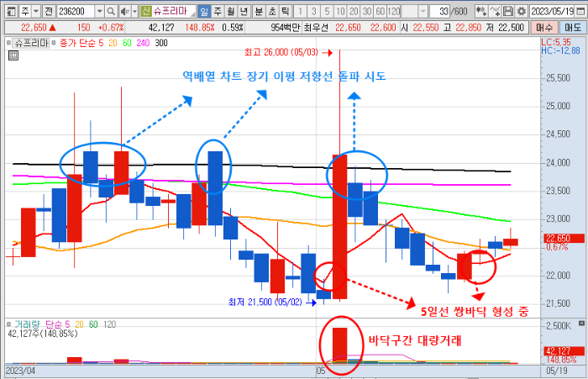Click the 매수 buy button
Image resolution: width=588 pixels, height=379 pixels.
point(543,28)
